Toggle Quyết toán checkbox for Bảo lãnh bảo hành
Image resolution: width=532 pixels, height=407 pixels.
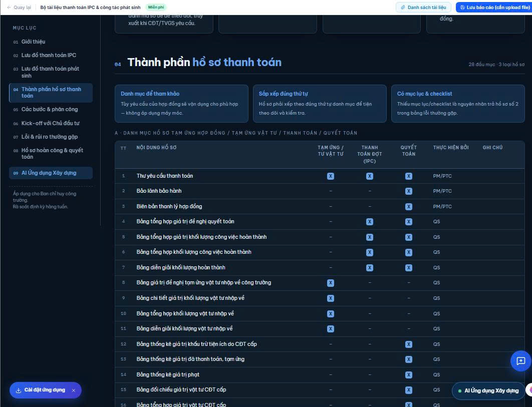[408, 191]
